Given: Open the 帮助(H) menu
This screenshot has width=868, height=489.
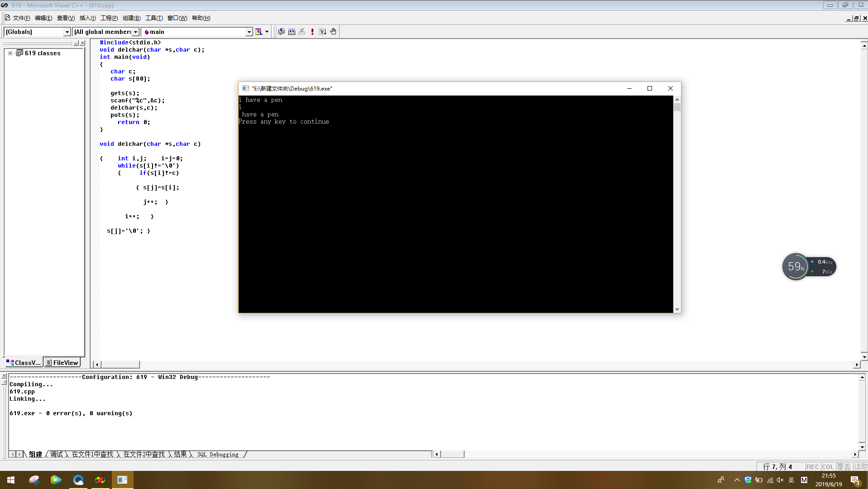Looking at the screenshot, I should click(x=201, y=18).
